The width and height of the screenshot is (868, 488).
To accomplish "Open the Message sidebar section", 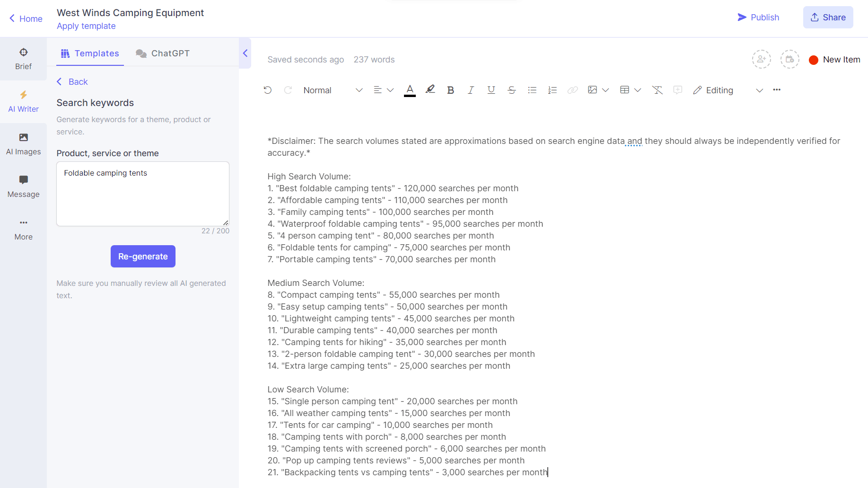I will point(23,187).
